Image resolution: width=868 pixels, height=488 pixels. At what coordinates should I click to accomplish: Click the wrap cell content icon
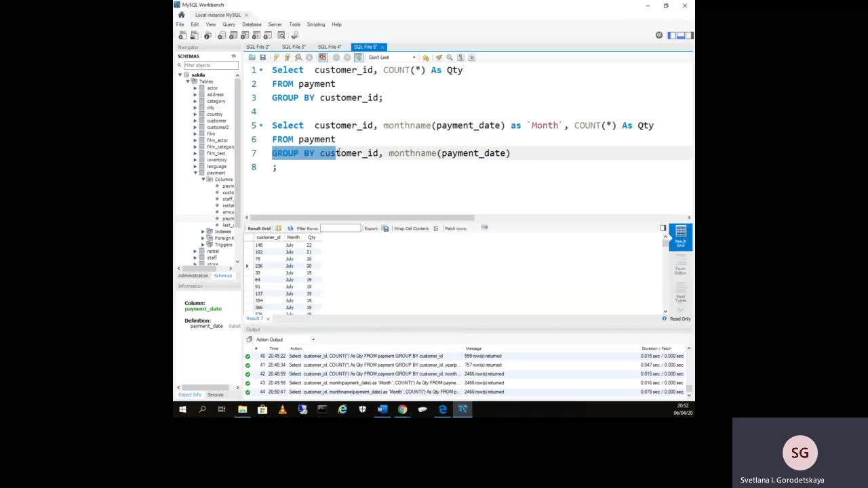point(435,228)
